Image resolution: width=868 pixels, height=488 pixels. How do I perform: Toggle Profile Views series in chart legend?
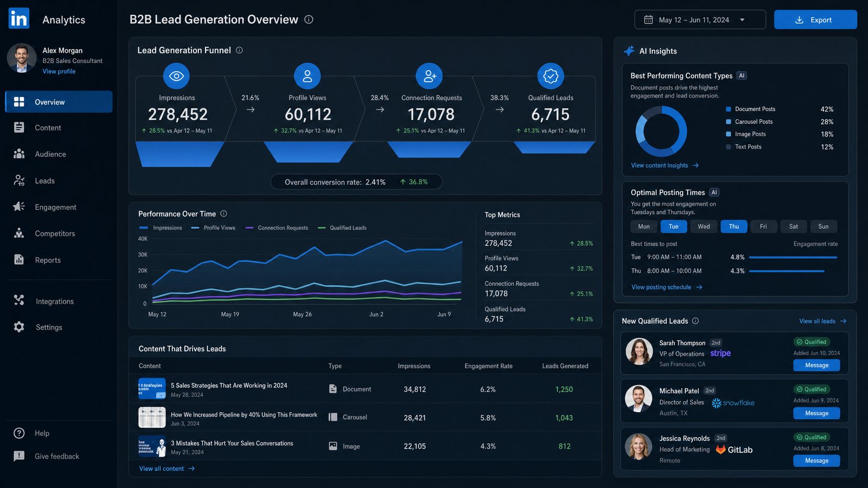(213, 228)
